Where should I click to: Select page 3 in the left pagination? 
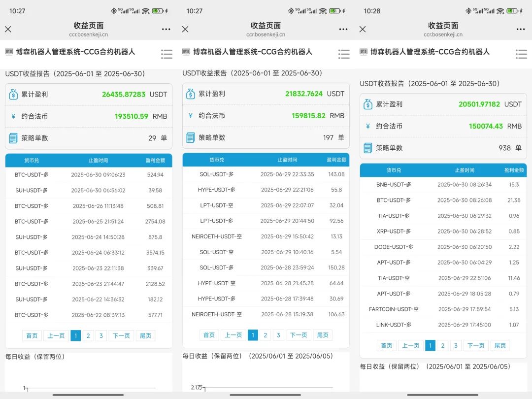101,335
